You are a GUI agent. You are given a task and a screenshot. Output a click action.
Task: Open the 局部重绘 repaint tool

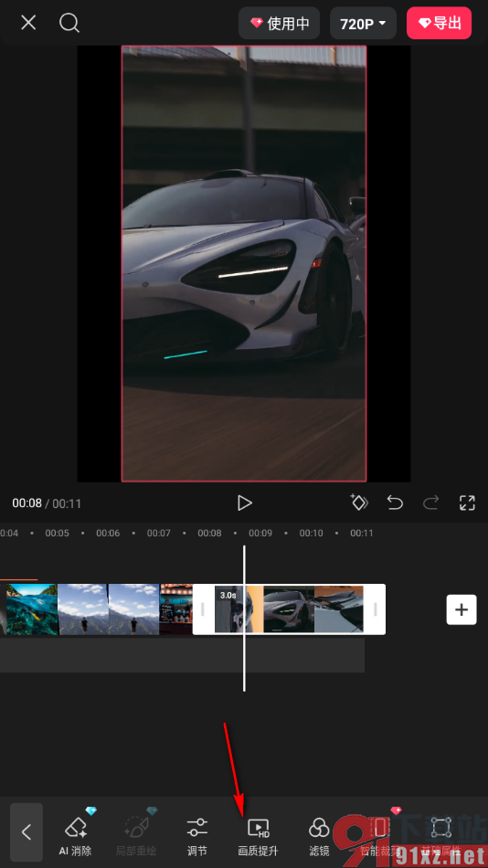pos(136,836)
